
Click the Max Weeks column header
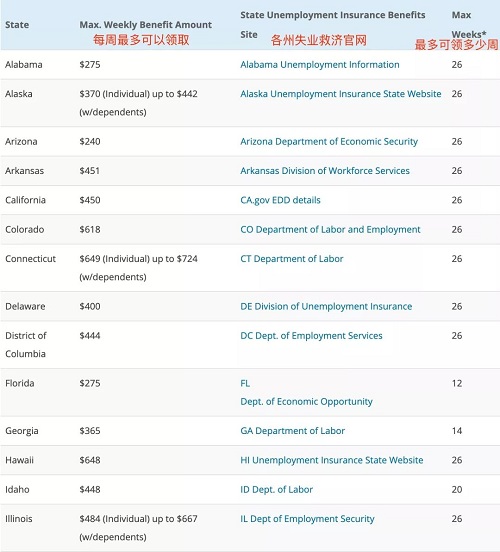[x=469, y=25]
